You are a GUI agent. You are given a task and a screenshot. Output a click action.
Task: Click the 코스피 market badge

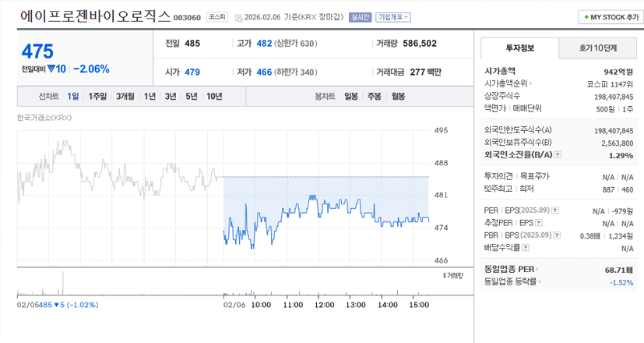pyautogui.click(x=216, y=17)
